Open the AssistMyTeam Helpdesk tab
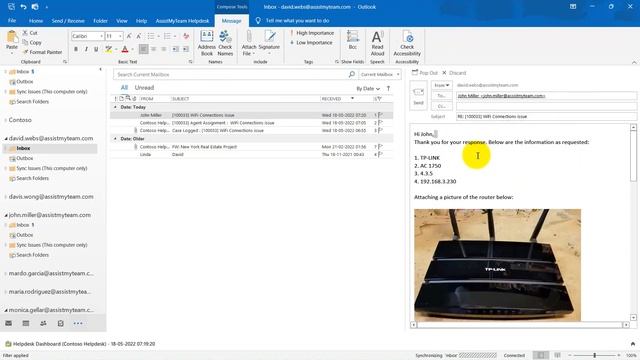Screen dimensions: 640x360 coord(182,20)
